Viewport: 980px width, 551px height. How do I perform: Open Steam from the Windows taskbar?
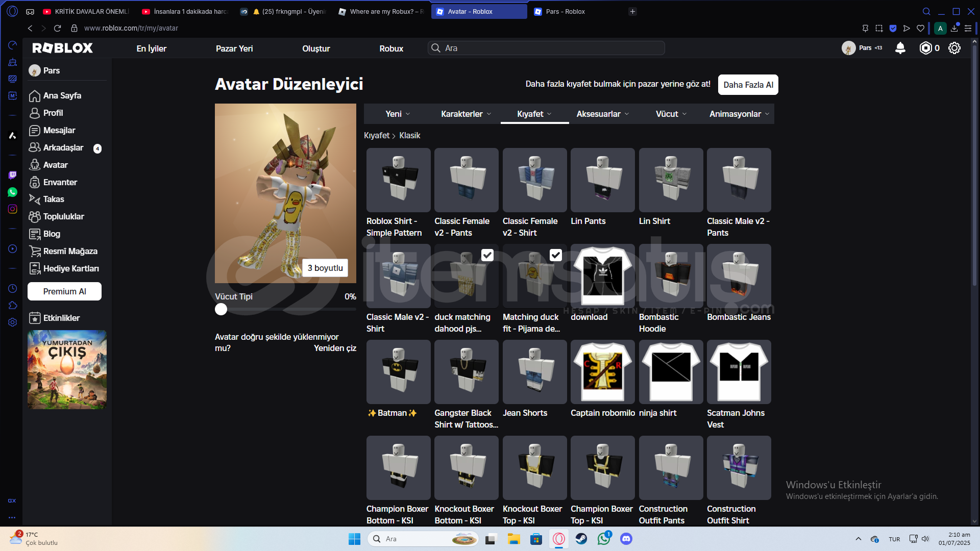pos(581,539)
